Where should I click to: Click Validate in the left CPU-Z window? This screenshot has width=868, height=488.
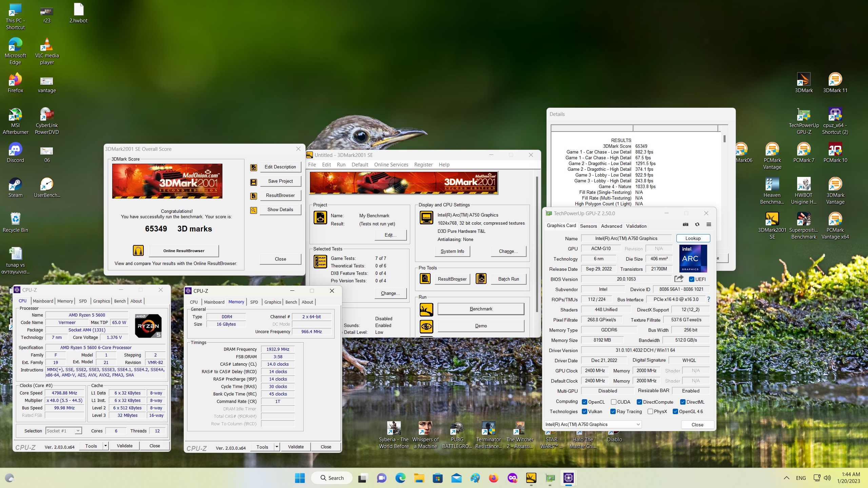[x=124, y=446]
